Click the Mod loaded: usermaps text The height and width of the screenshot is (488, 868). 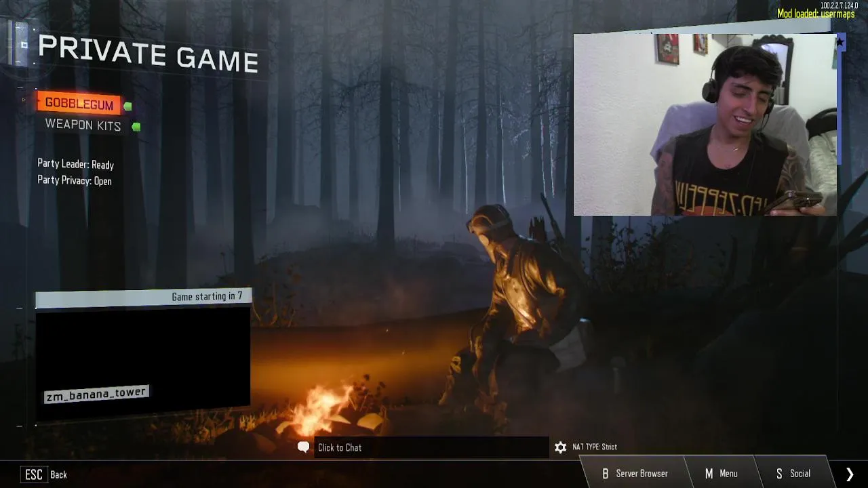click(816, 14)
